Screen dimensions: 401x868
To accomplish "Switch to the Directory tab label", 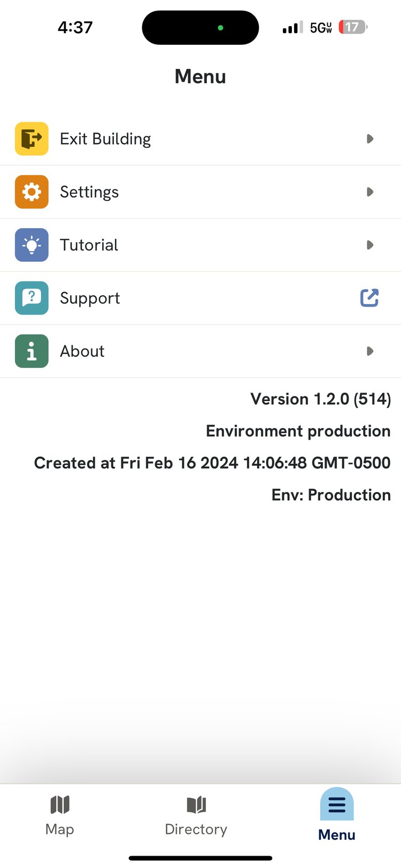I will [196, 829].
